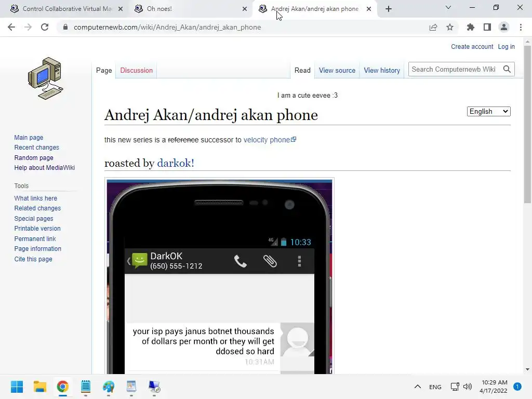Click the Computernewb wiki logo

46,78
